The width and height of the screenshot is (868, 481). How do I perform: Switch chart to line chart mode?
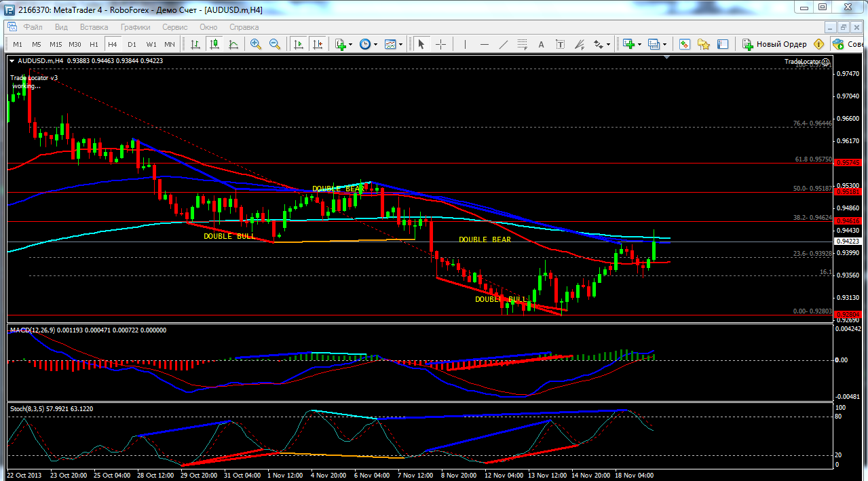point(233,44)
